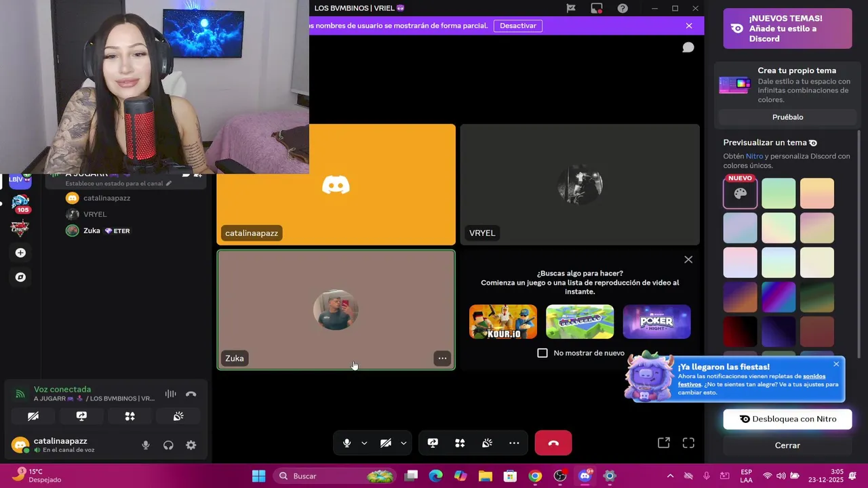
Task: Expand microphone options dropdown arrow
Action: point(364,443)
